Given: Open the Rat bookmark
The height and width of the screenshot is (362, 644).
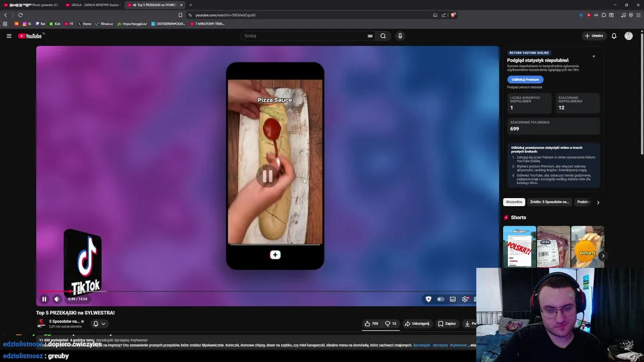Looking at the screenshot, I should point(40,24).
